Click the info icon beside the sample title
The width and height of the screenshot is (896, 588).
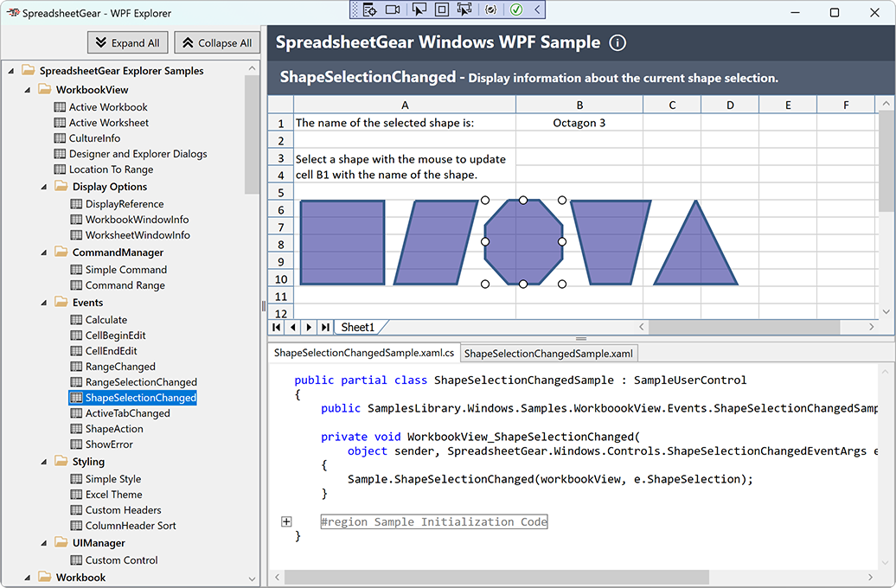coord(618,43)
